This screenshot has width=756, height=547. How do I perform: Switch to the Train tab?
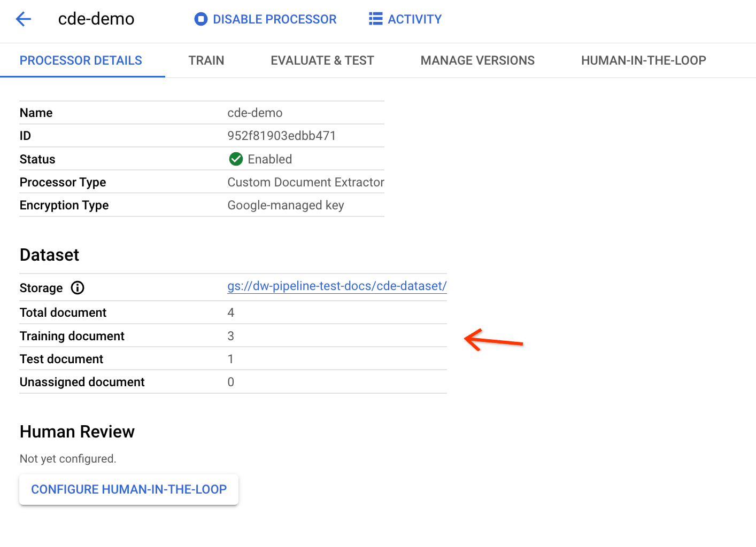pyautogui.click(x=206, y=60)
